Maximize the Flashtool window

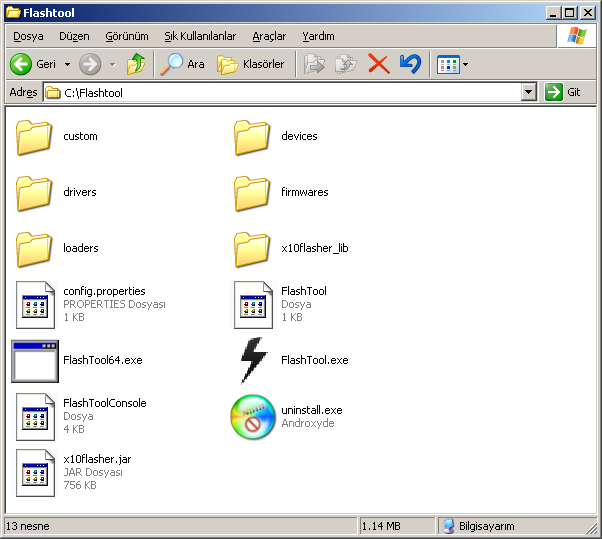pos(570,13)
